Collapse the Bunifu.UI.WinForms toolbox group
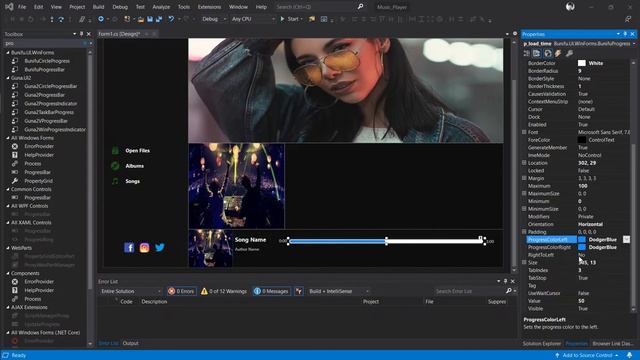This screenshot has height=360, width=640. pos(7,53)
